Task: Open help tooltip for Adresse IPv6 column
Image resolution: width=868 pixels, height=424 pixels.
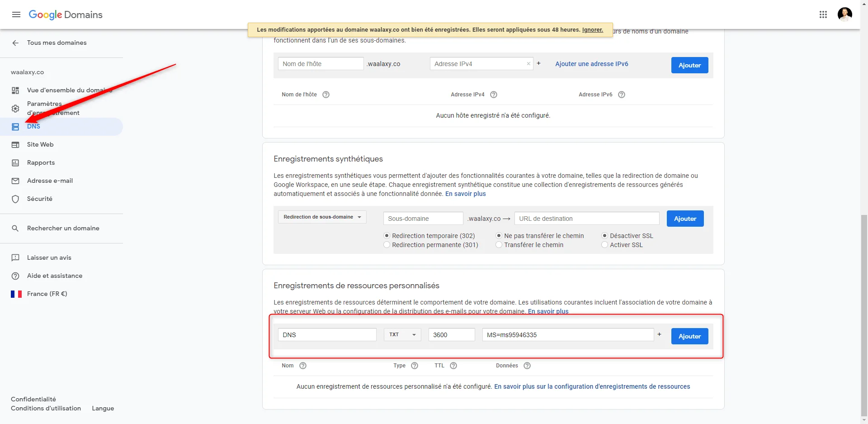Action: click(622, 95)
